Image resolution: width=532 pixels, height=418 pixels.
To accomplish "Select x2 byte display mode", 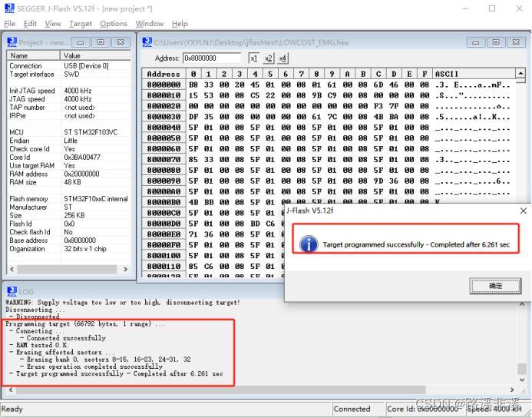I will click(268, 58).
